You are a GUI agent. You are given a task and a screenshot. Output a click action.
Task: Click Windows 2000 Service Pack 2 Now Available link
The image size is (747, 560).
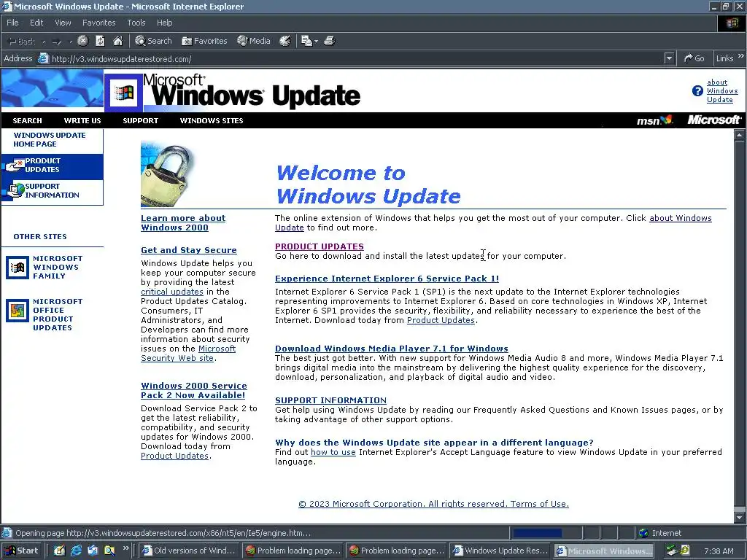[x=194, y=391]
